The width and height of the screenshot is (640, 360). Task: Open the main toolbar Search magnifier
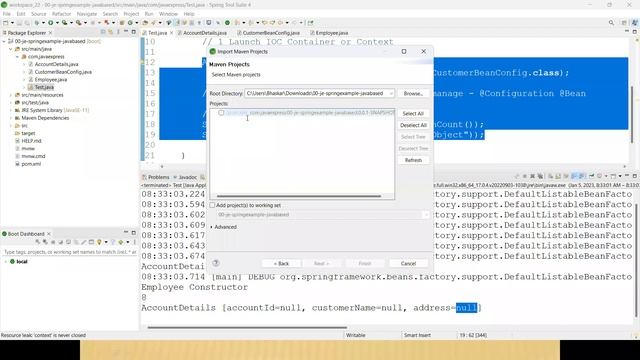tap(611, 23)
